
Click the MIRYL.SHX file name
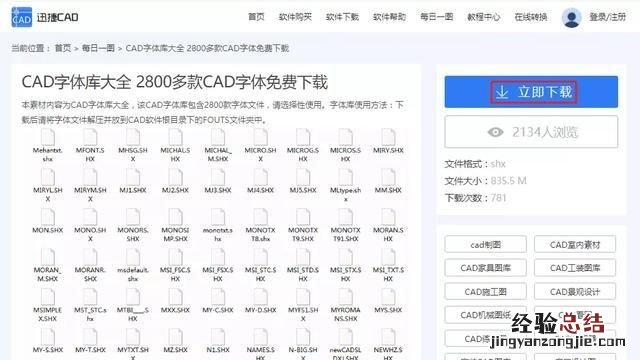click(48, 194)
